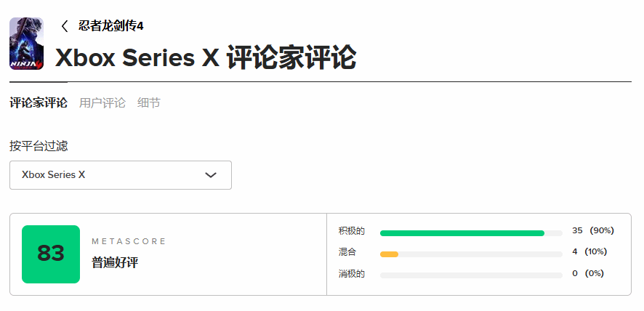The height and width of the screenshot is (311, 644).
Task: Switch to the 评论家评论 tab
Action: tap(39, 103)
